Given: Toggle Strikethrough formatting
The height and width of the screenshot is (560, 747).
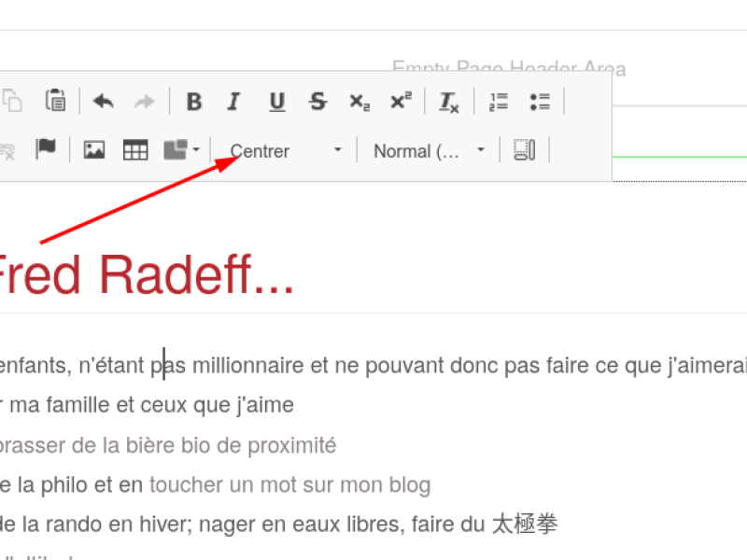Looking at the screenshot, I should point(317,102).
